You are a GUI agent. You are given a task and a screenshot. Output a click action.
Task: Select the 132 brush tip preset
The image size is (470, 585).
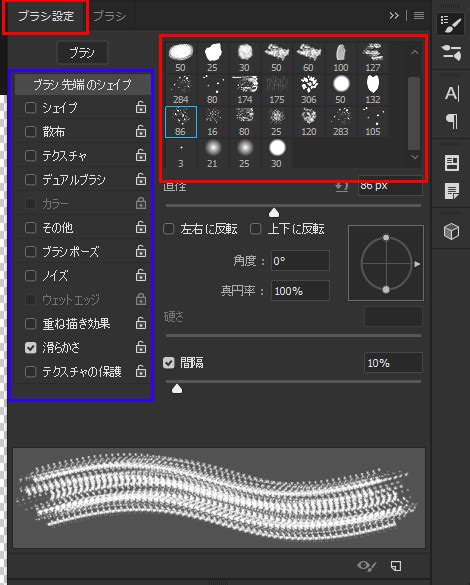pos(373,90)
